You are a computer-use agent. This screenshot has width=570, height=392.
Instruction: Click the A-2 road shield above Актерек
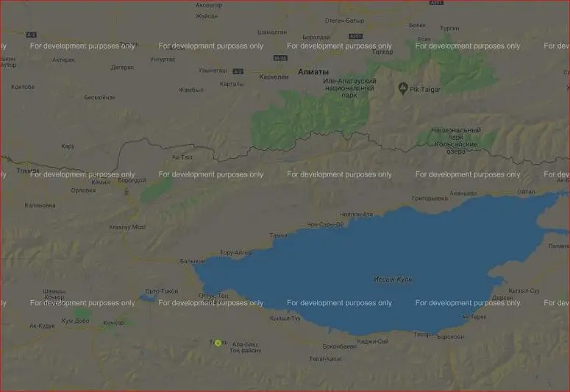pyautogui.click(x=32, y=35)
